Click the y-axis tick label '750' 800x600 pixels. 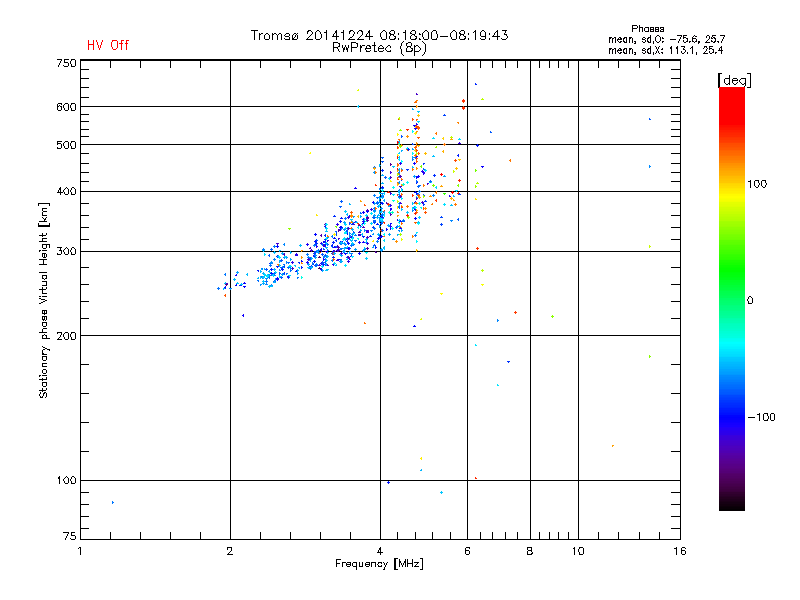click(x=66, y=63)
